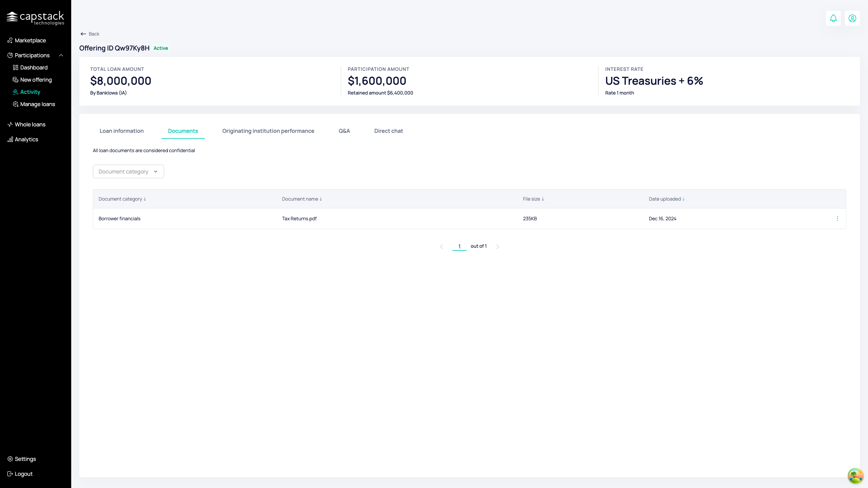Screen dimensions: 868x488
Task: Go to previous page arrow
Action: 441,247
